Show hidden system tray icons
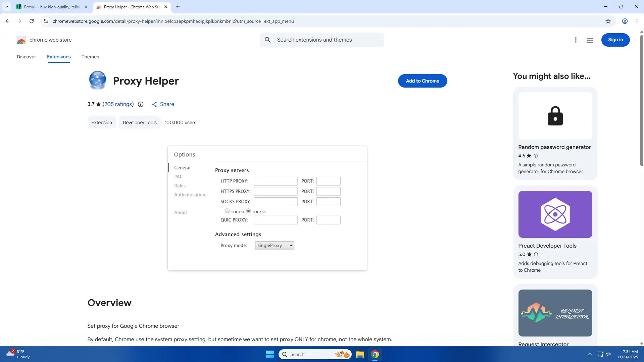Viewport: 644px width, 362px height. 590,354
